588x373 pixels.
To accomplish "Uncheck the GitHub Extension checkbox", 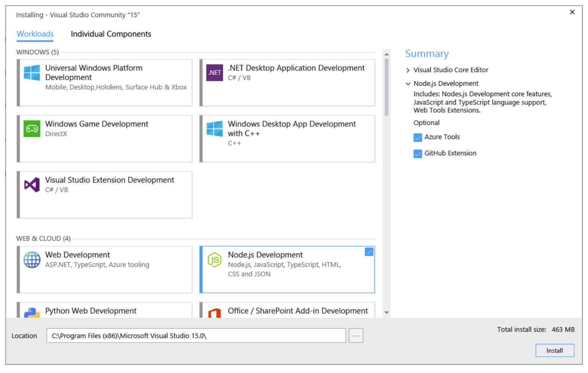I will 418,154.
